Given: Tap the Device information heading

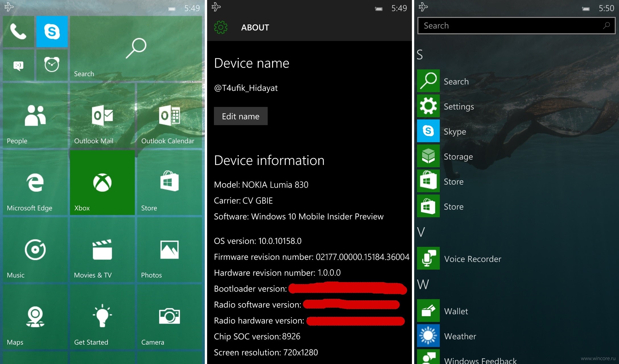Looking at the screenshot, I should 269,160.
